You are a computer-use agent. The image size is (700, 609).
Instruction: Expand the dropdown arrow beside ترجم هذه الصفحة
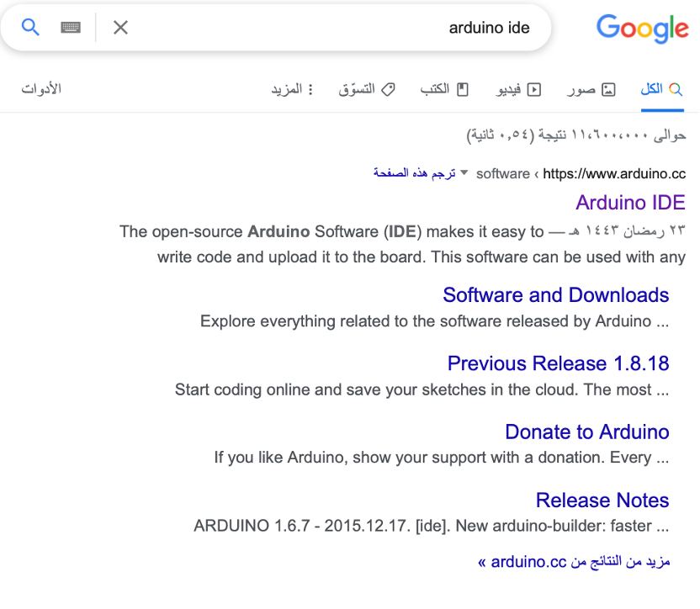point(464,173)
